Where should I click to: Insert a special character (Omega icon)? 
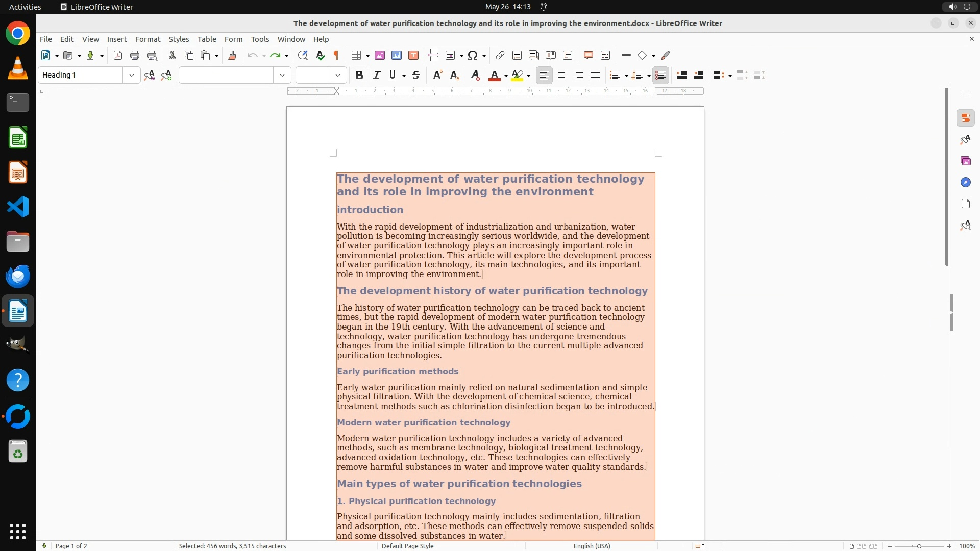(x=473, y=56)
